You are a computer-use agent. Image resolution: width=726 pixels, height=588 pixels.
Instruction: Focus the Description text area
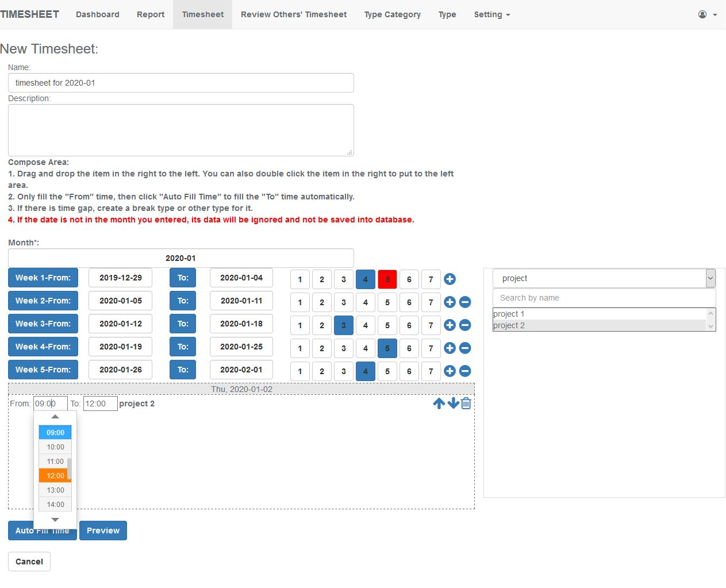(181, 130)
